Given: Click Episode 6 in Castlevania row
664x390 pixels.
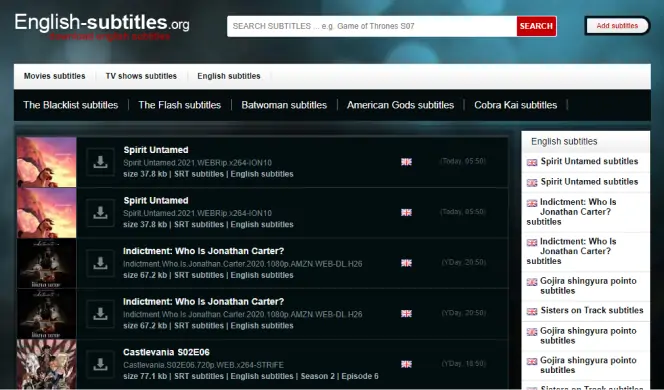Looking at the screenshot, I should tap(360, 376).
